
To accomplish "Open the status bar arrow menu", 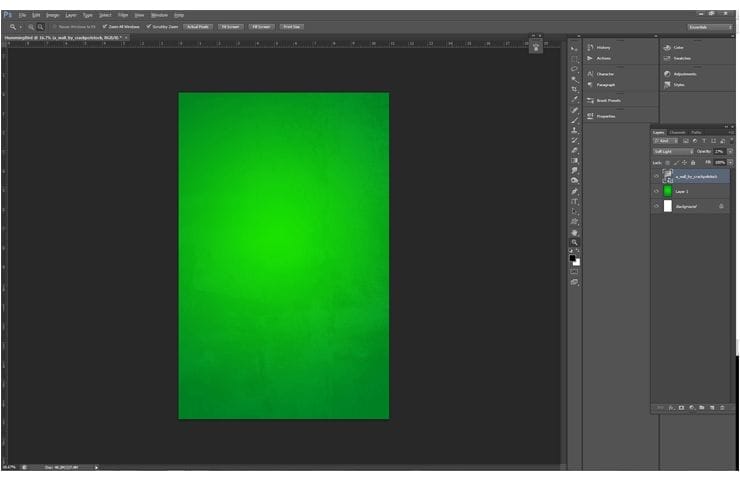I will (96, 468).
